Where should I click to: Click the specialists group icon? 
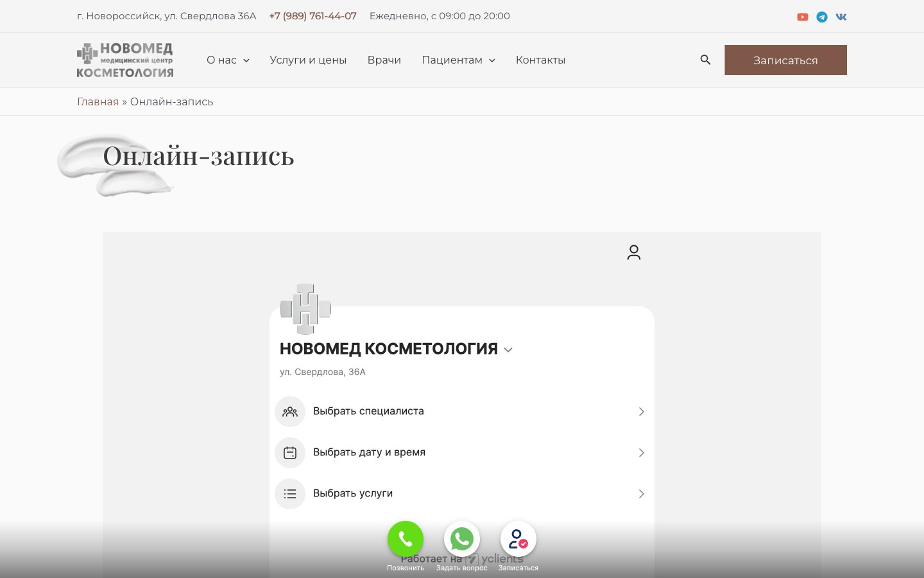tap(290, 412)
